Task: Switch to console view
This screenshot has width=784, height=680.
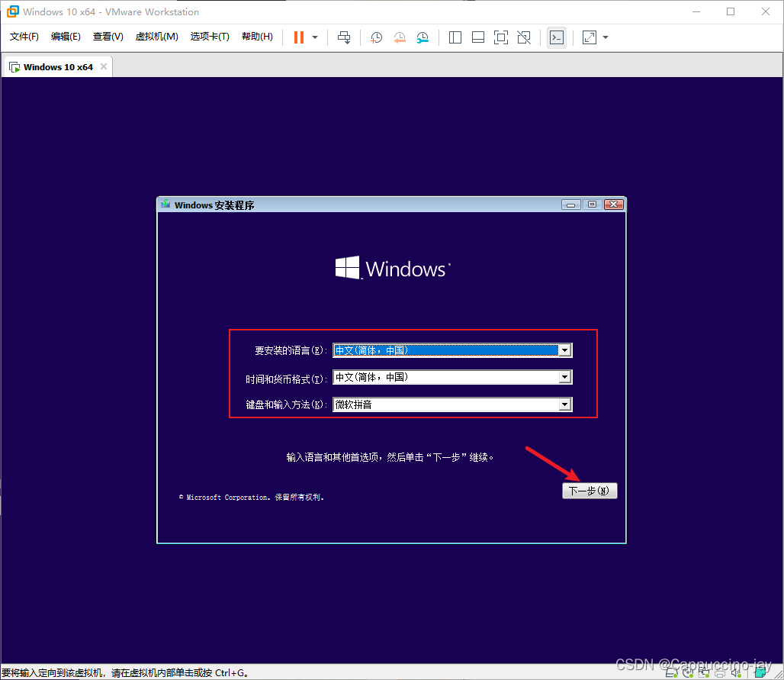Action: click(x=557, y=37)
